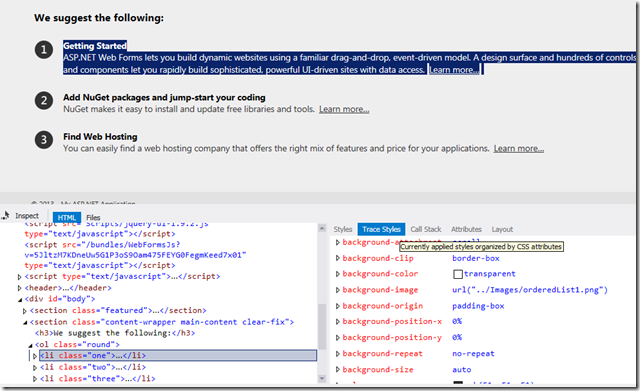Click the Inspect element arrow icon
This screenshot has width=640, height=391.
coord(6,215)
